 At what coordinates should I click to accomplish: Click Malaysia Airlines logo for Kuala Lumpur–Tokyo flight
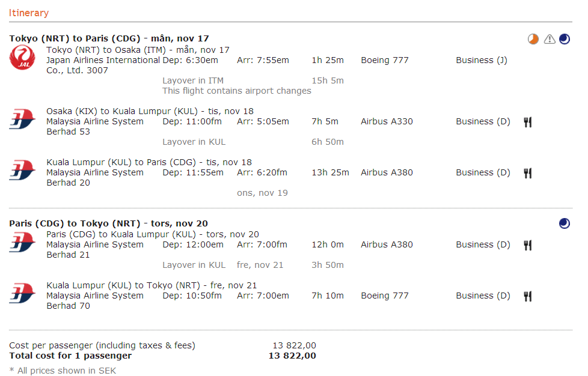click(x=22, y=294)
